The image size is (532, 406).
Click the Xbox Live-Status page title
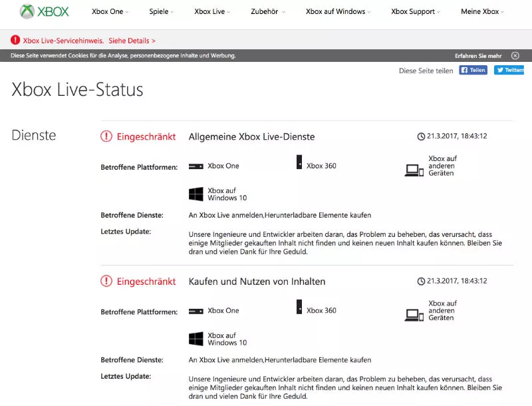click(77, 90)
